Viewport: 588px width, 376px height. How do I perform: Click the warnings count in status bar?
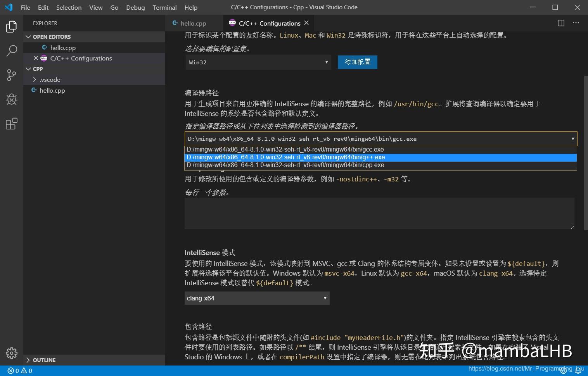27,371
